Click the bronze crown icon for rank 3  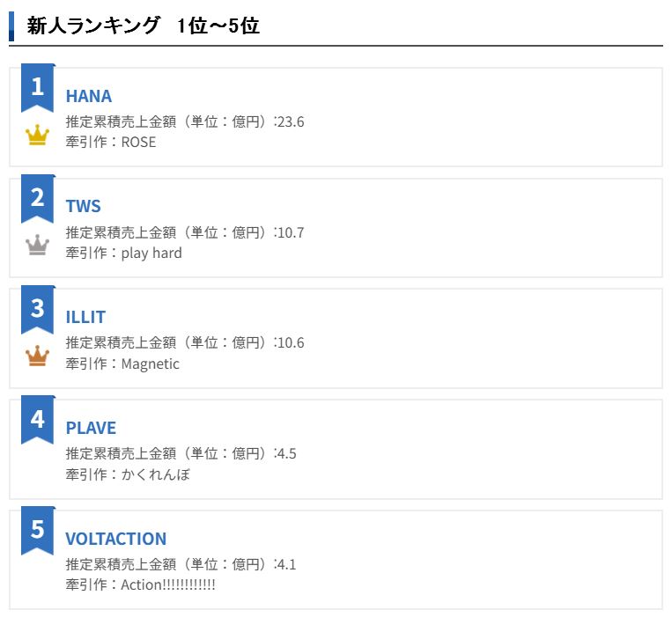[37, 356]
